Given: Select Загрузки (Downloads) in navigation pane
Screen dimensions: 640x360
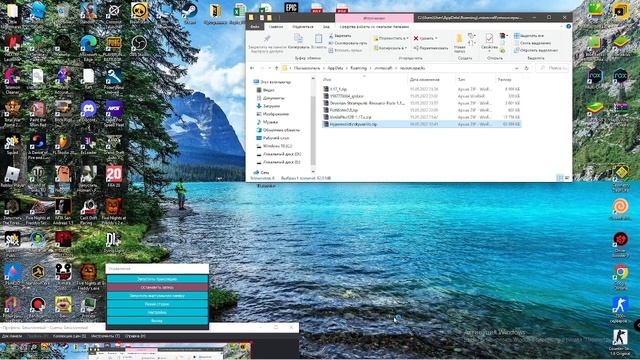Looking at the screenshot, I should click(x=269, y=106).
